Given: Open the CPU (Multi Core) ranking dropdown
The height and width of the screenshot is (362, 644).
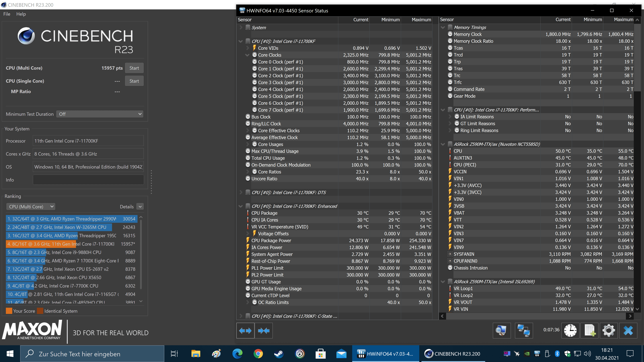Looking at the screenshot, I should click(x=31, y=207).
